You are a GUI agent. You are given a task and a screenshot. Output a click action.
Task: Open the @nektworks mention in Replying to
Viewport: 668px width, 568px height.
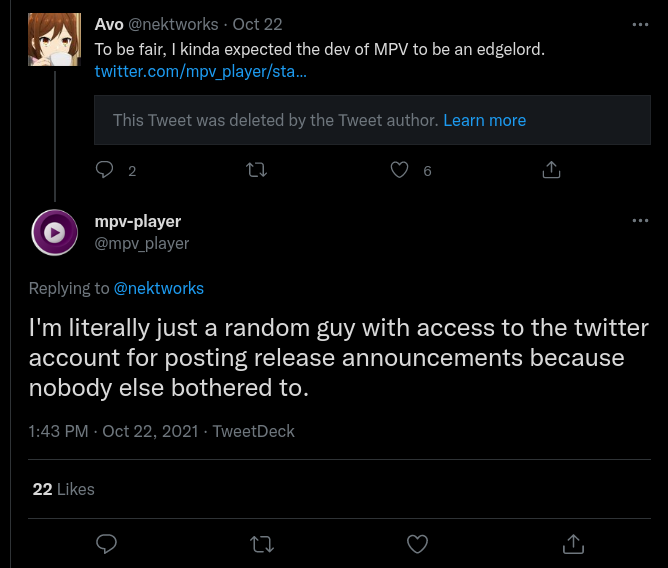pyautogui.click(x=159, y=288)
